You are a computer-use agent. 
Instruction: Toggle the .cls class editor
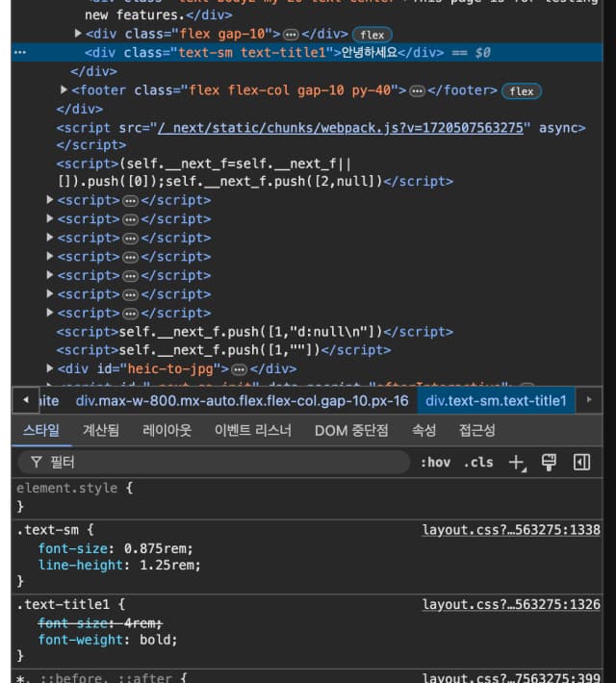(478, 462)
